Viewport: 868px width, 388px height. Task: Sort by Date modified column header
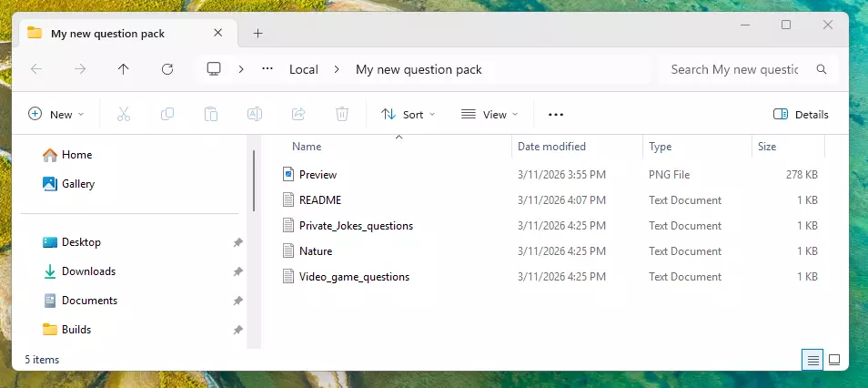[551, 147]
